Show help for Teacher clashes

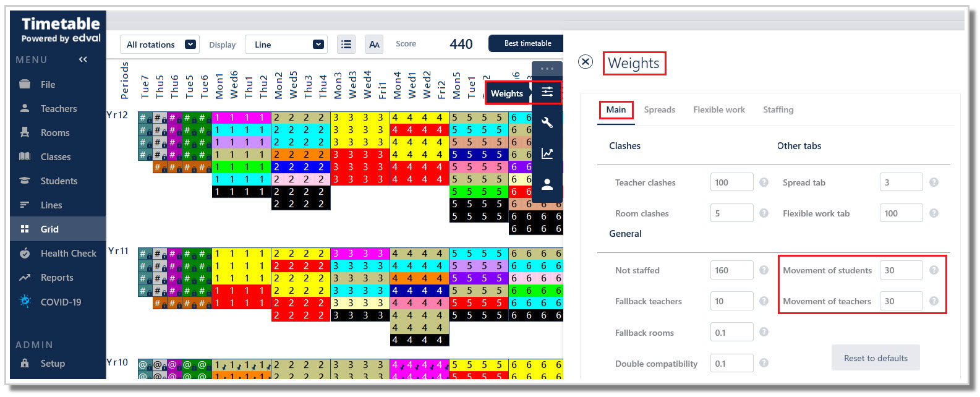coord(764,182)
